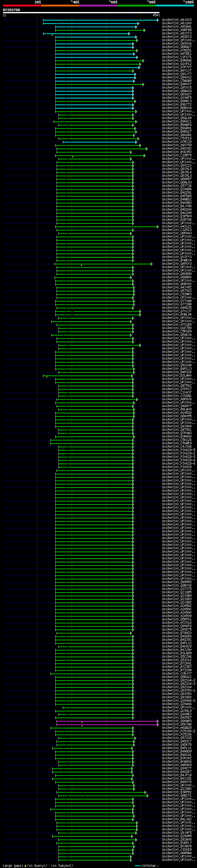This screenshot has height=868, width=197.
Task: Open the hit UniRef100_C9SKE9
Action: pos(177,850)
